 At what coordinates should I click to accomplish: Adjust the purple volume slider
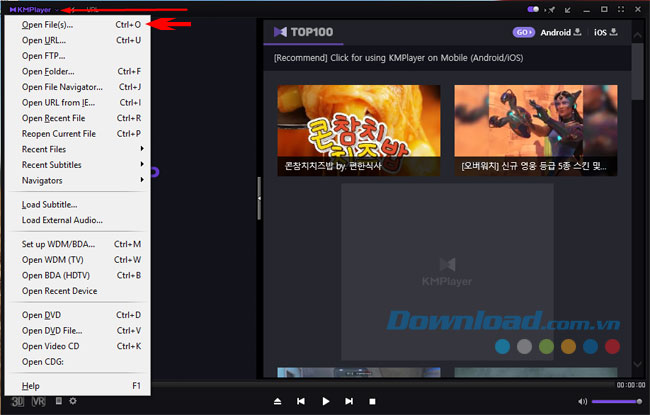[x=616, y=401]
